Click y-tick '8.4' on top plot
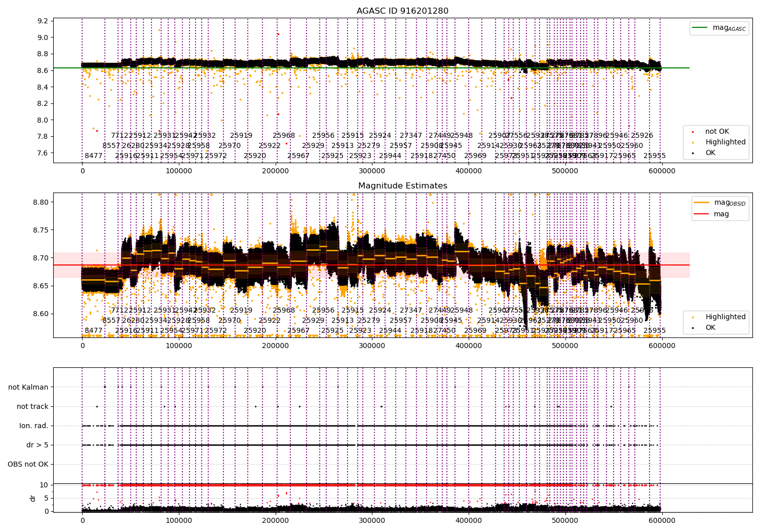Image resolution: width=760 pixels, height=532 pixels. (x=43, y=87)
